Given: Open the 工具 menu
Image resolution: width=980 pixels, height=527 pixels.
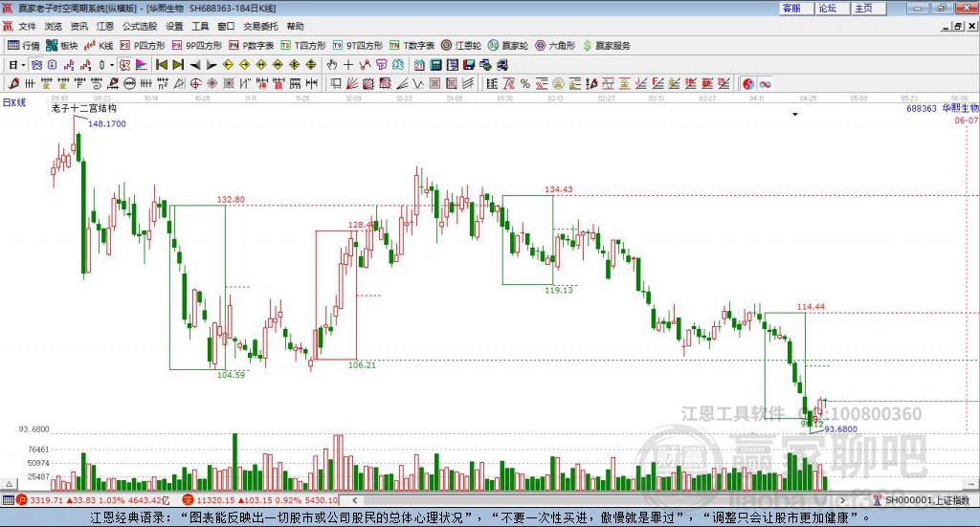Looking at the screenshot, I should pyautogui.click(x=200, y=26).
